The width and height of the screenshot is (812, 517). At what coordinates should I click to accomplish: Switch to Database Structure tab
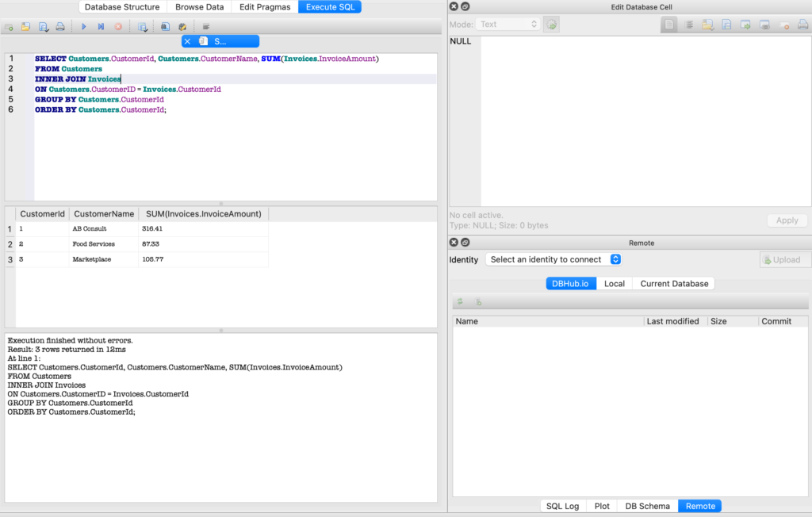click(122, 7)
